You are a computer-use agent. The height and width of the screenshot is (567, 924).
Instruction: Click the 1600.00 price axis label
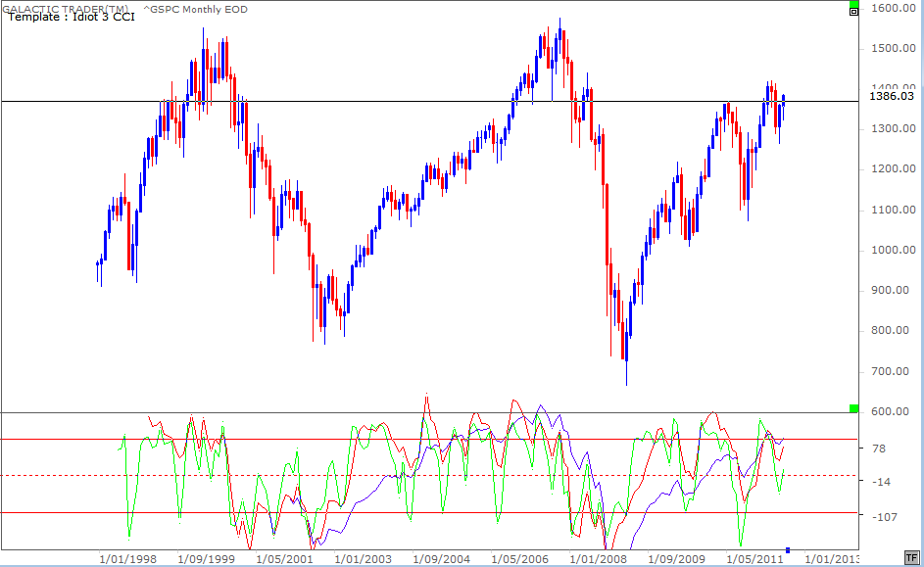[x=894, y=8]
